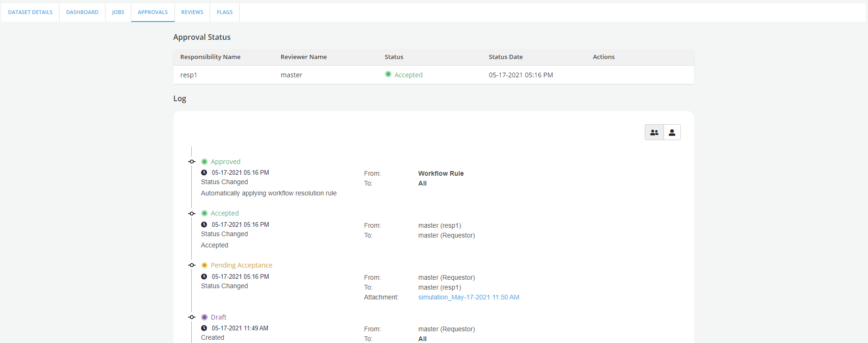Viewport: 868px width, 343px height.
Task: Switch log to single-user view
Action: 672,133
